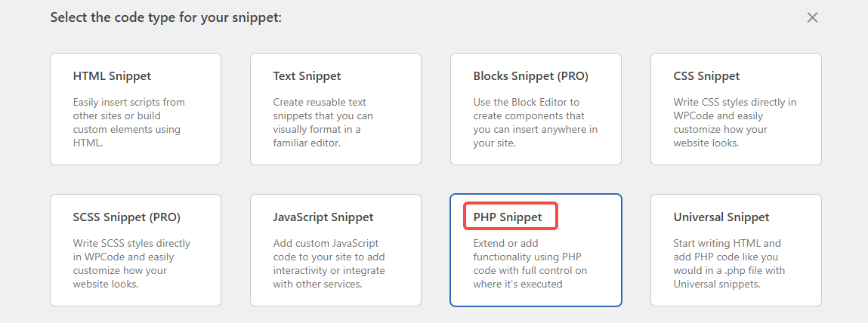Choose the Universal Snippet title
The image size is (868, 323).
(721, 217)
